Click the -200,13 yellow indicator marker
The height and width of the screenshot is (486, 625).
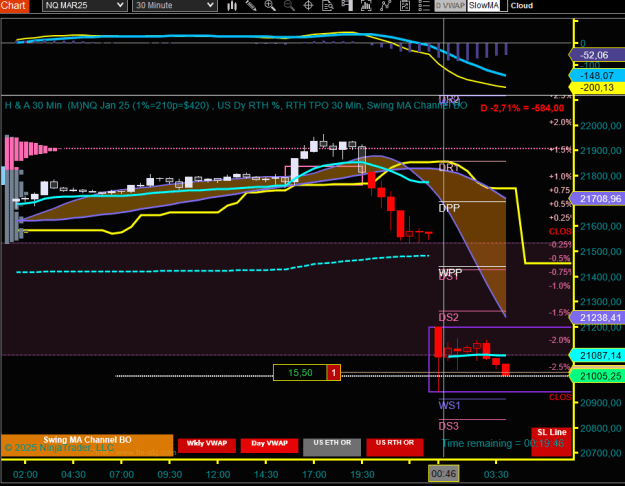(596, 88)
